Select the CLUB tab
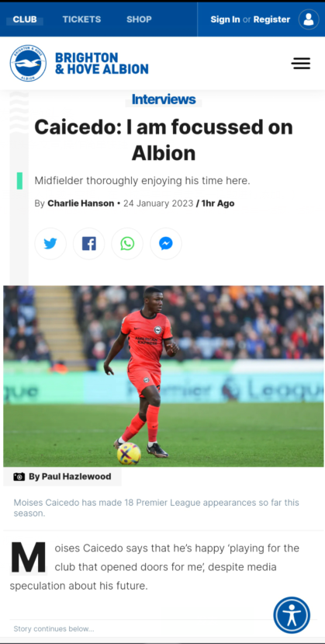The height and width of the screenshot is (644, 325). pos(25,19)
